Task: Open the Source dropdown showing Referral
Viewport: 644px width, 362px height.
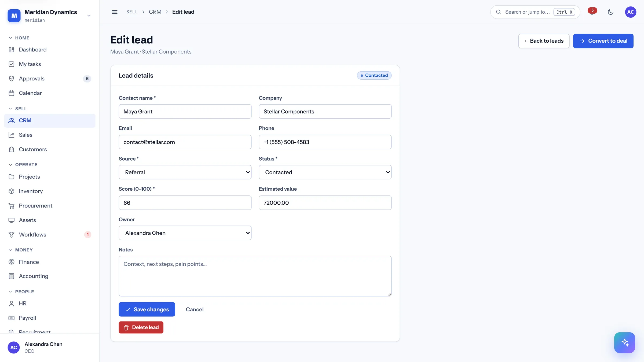Action: (x=185, y=172)
